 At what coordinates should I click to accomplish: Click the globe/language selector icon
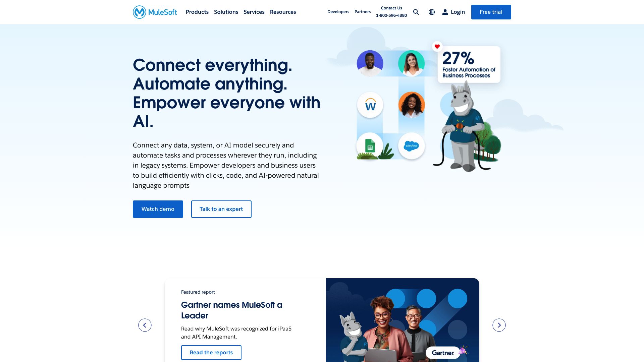coord(431,12)
